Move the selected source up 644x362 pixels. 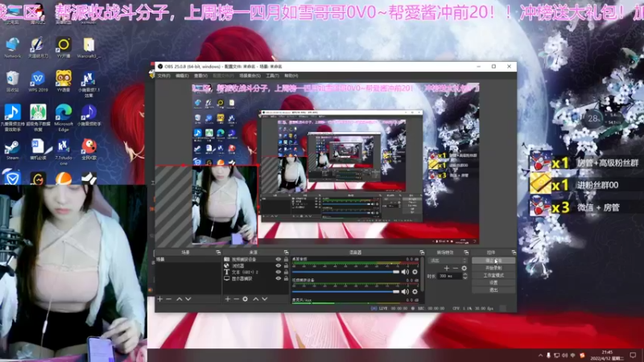tap(255, 299)
